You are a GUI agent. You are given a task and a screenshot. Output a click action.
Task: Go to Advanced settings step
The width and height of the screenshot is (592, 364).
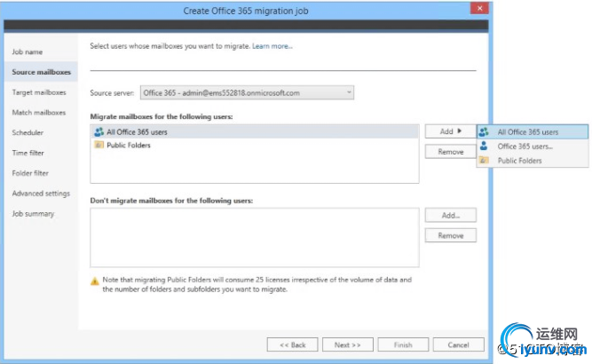coord(41,194)
